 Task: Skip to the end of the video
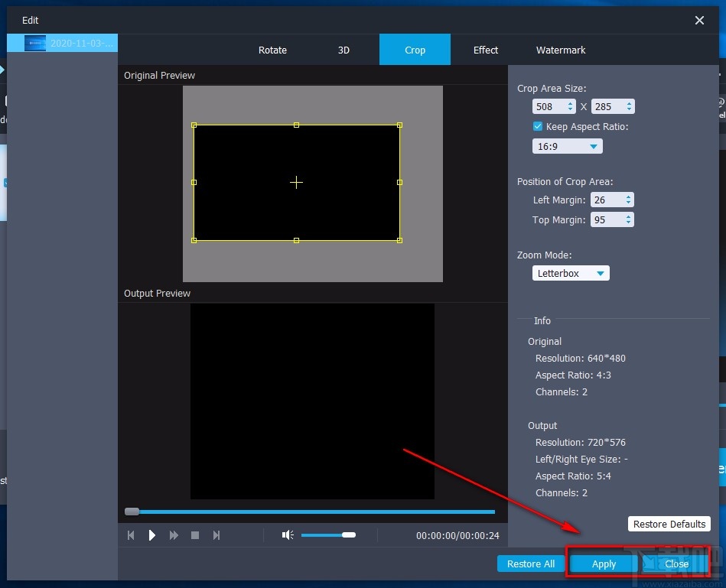tap(216, 534)
